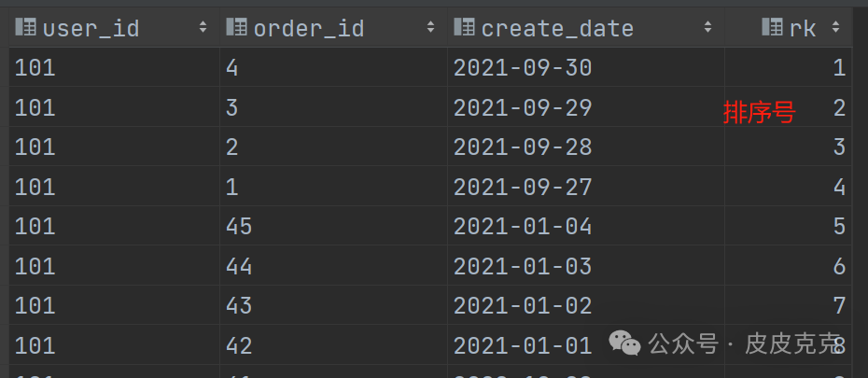Select the date cell 2021-09-27
The height and width of the screenshot is (378, 868).
click(x=523, y=187)
